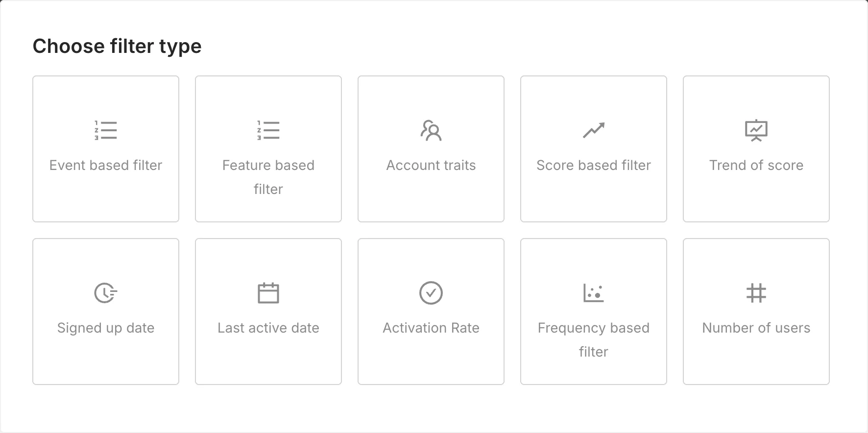868x433 pixels.
Task: Choose the "Trend of score" label
Action: pos(756,166)
